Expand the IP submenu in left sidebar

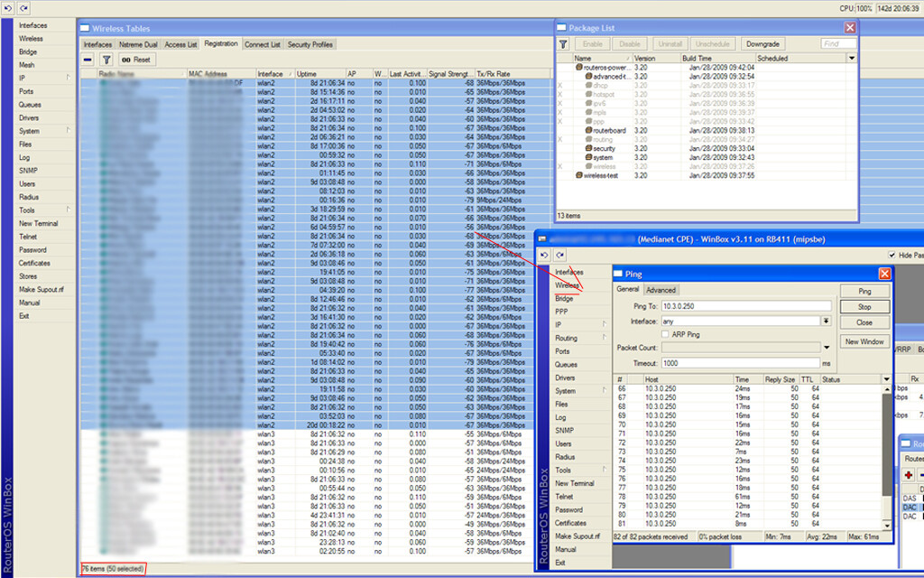68,78
